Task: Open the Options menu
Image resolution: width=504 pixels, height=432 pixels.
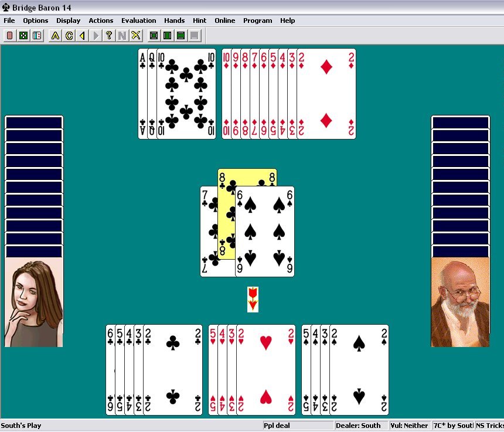Action: [x=36, y=21]
